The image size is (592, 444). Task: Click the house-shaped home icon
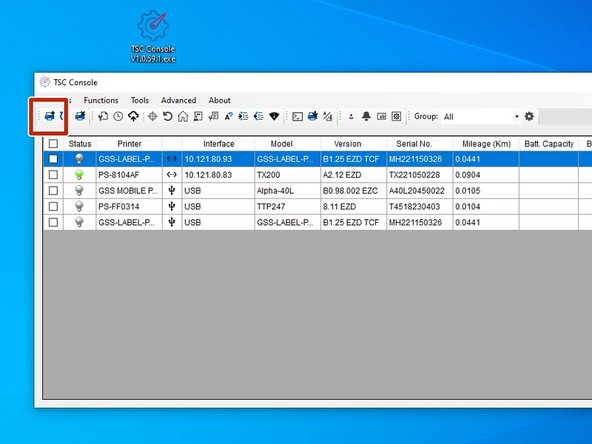(x=183, y=116)
